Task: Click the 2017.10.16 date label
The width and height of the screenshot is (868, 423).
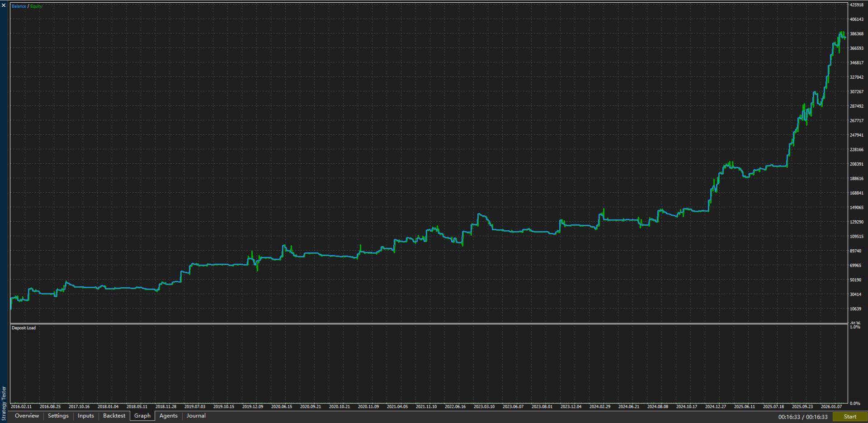Action: (79, 407)
